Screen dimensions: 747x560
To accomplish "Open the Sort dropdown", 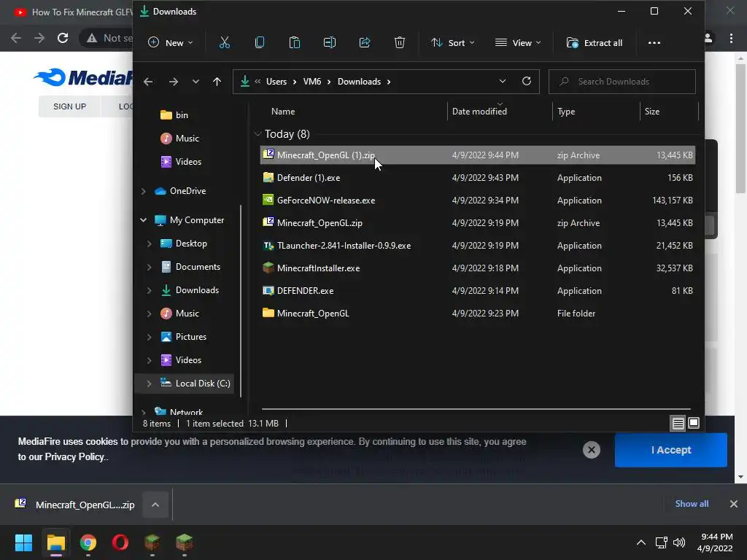I will (x=452, y=43).
